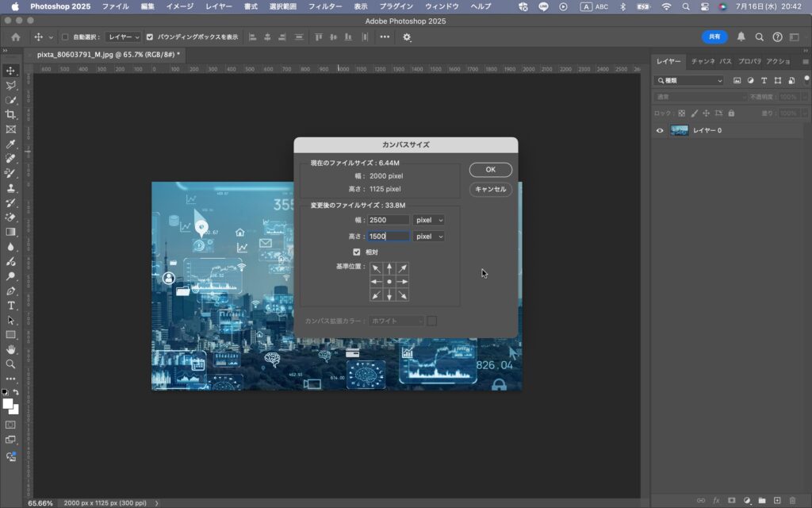Open the width unit pixel dropdown
The width and height of the screenshot is (812, 508).
coord(429,220)
